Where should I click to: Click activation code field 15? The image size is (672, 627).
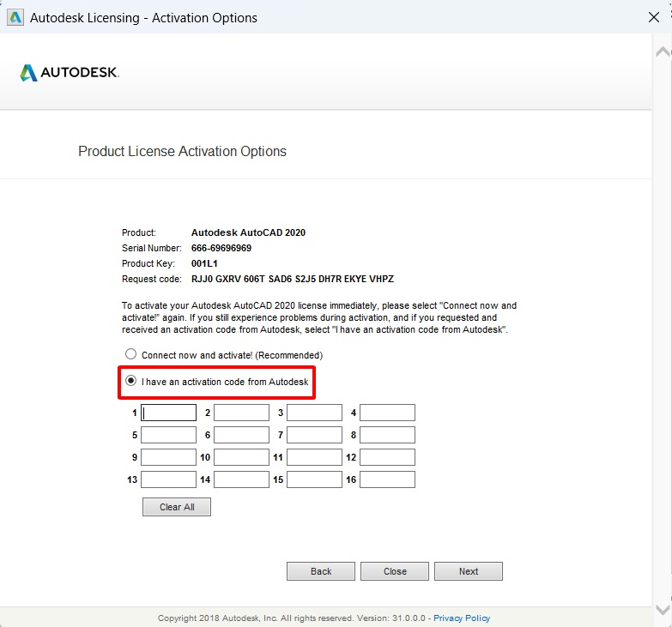click(314, 479)
